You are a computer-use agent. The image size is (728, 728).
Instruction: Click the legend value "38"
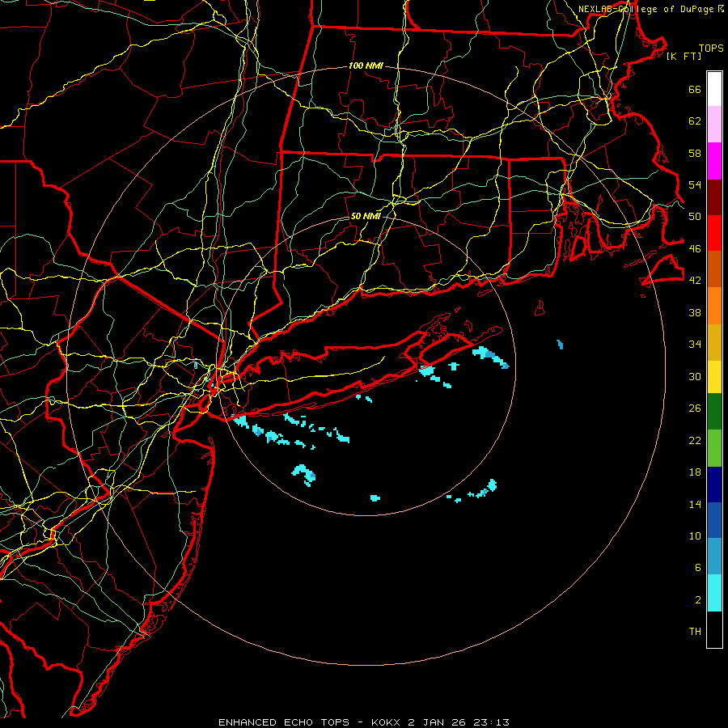coord(695,312)
